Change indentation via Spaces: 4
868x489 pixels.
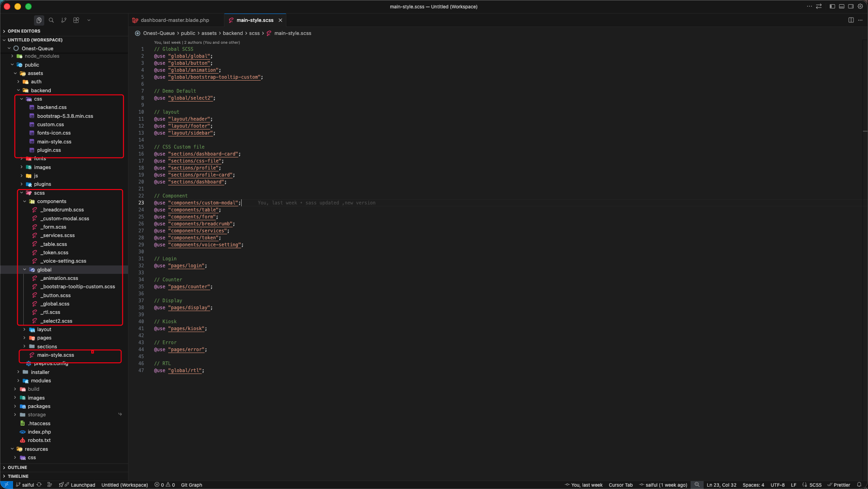753,485
